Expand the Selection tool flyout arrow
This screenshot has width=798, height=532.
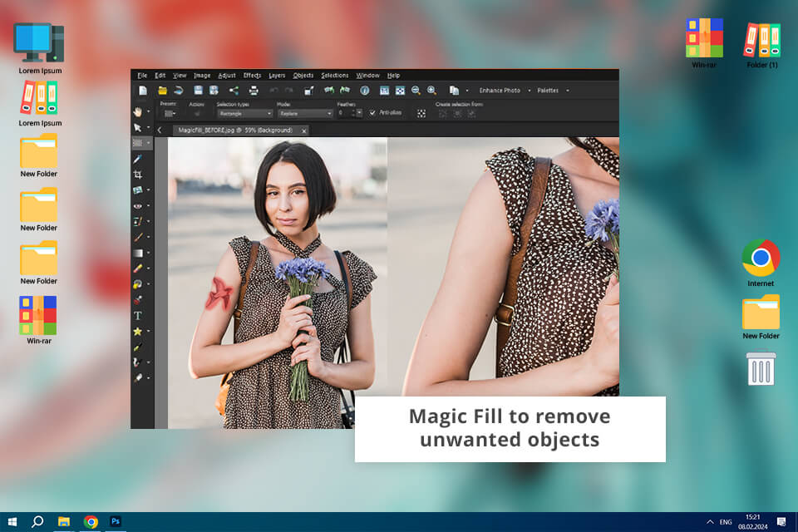pyautogui.click(x=149, y=143)
